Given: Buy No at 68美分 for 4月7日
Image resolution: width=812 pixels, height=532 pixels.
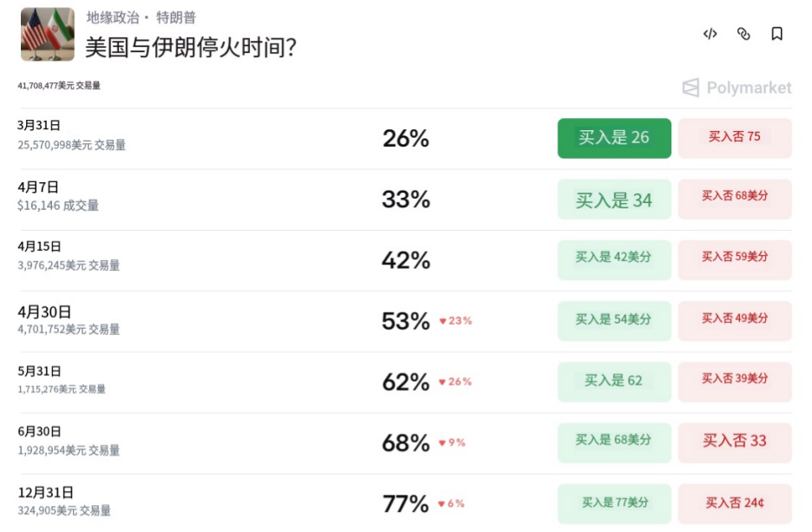Looking at the screenshot, I should click(x=735, y=198).
